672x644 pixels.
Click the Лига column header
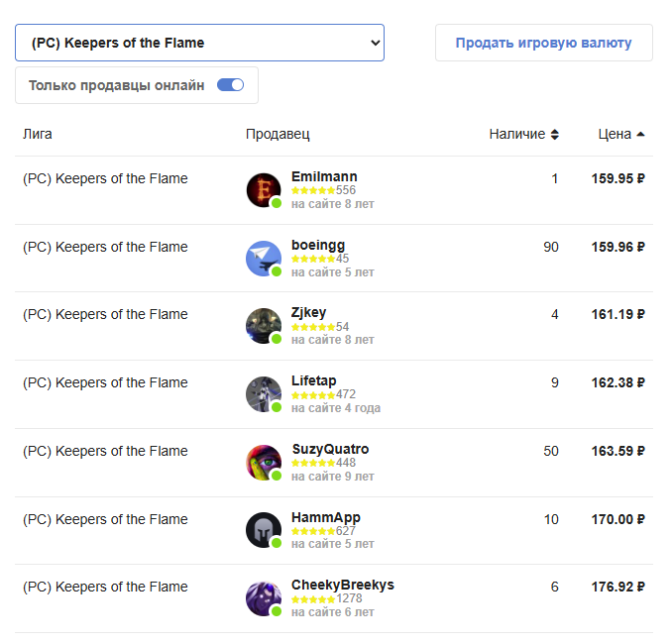pos(38,135)
